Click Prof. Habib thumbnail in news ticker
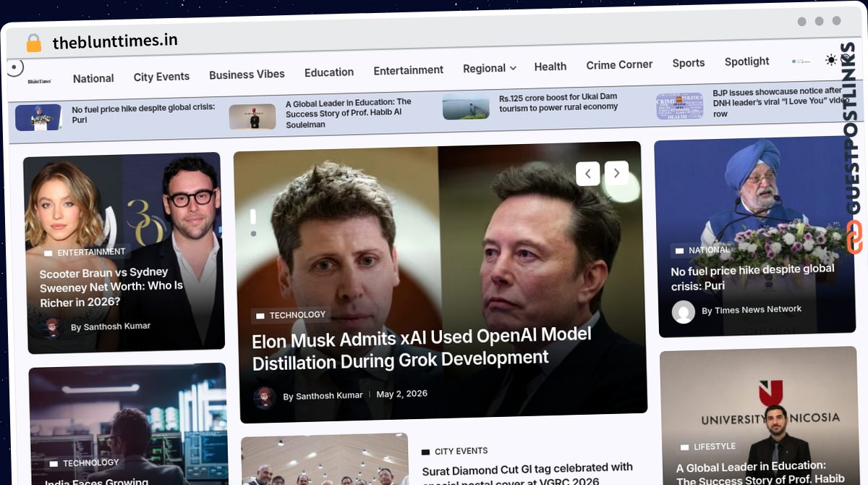Screen dimensions: 868x485 point(252,117)
